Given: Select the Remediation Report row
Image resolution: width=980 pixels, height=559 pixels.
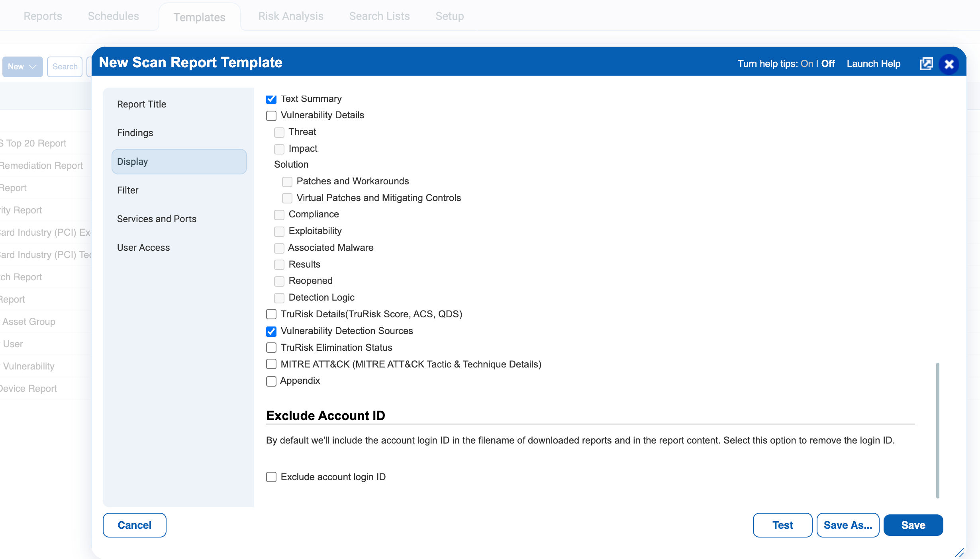Looking at the screenshot, I should coord(46,166).
